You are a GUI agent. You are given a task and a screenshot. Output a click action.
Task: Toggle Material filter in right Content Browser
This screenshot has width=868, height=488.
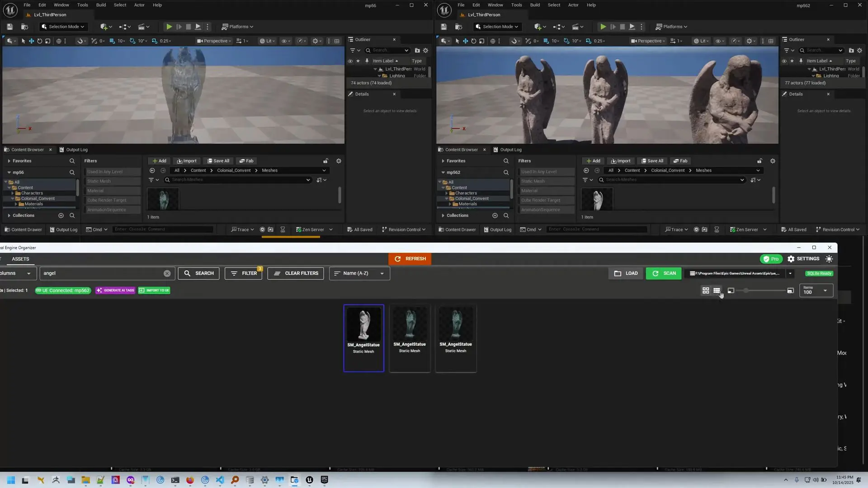pyautogui.click(x=546, y=191)
